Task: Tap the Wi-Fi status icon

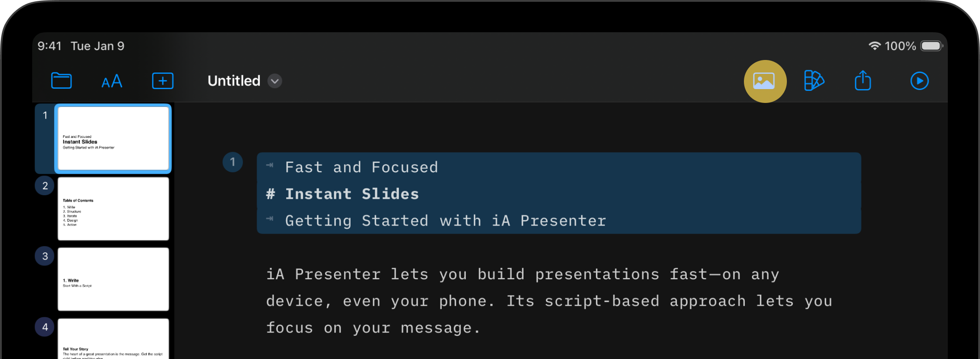Action: [874, 46]
